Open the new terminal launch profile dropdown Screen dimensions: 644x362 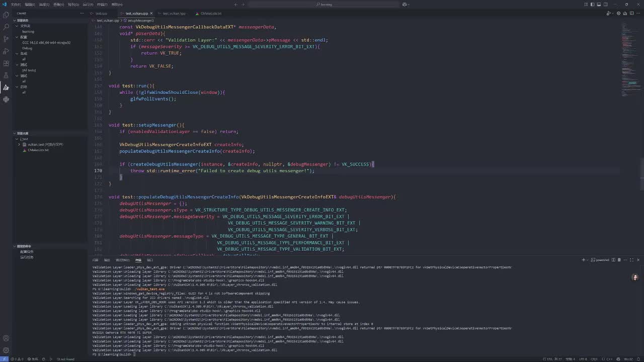[588, 260]
